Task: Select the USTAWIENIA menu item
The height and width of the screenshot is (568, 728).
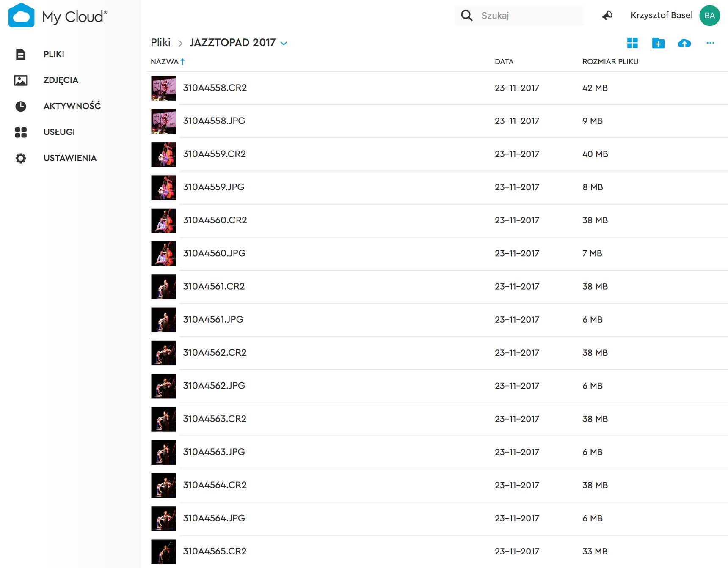Action: click(x=70, y=158)
